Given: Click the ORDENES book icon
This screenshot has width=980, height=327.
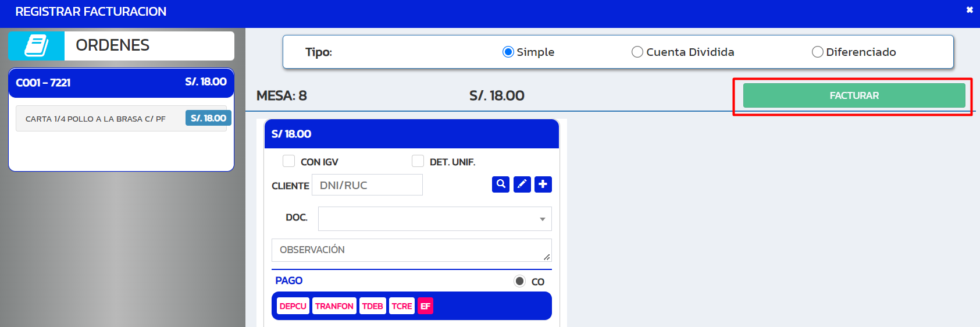Looking at the screenshot, I should point(36,45).
